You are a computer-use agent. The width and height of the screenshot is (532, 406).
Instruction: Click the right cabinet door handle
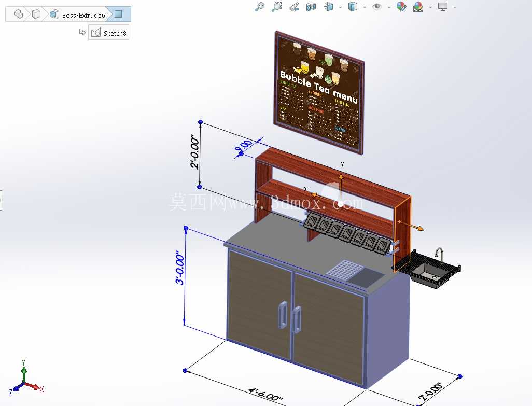(297, 319)
